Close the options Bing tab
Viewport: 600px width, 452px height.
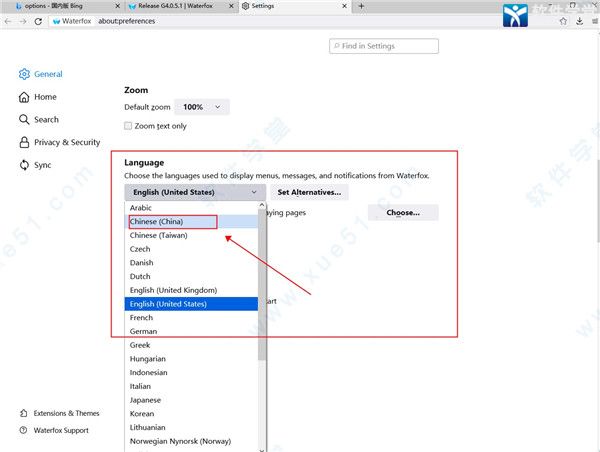click(117, 6)
